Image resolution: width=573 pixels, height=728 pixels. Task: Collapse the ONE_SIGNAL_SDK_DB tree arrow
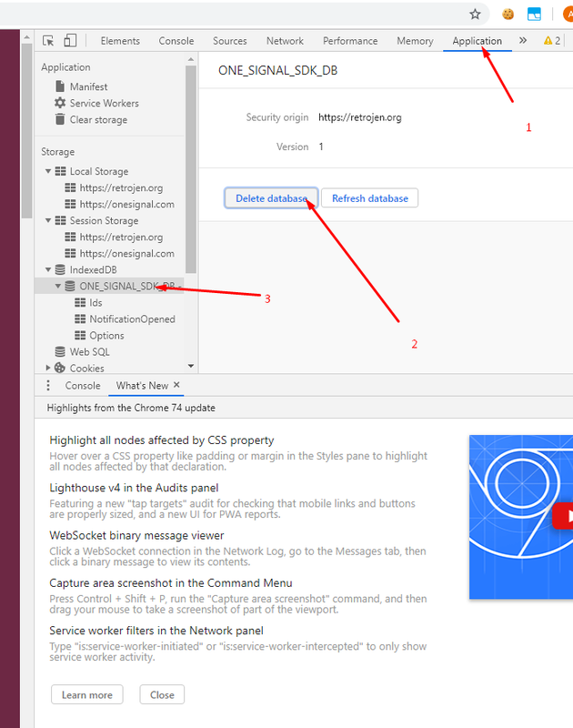(x=58, y=286)
